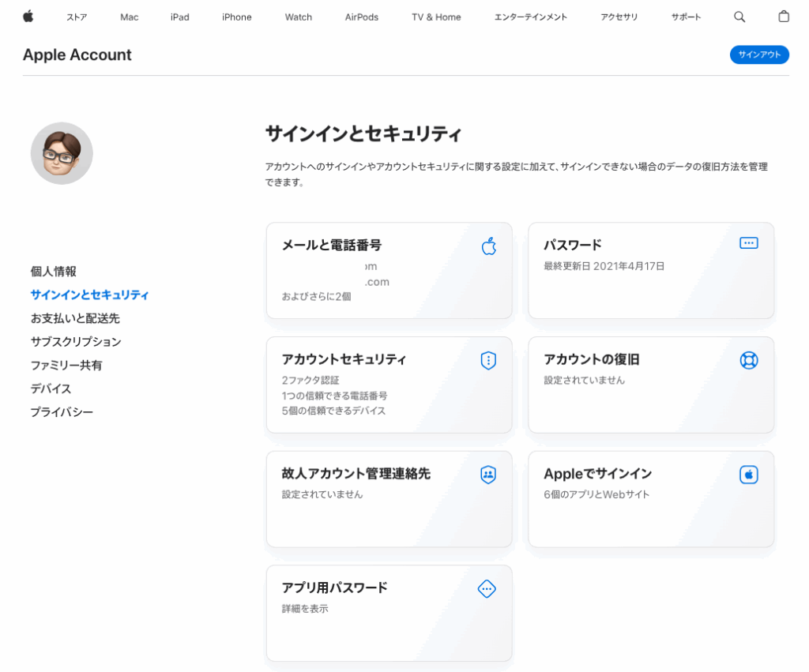809x672 pixels.
Task: Open the TV & Home navigation item
Action: tap(436, 17)
